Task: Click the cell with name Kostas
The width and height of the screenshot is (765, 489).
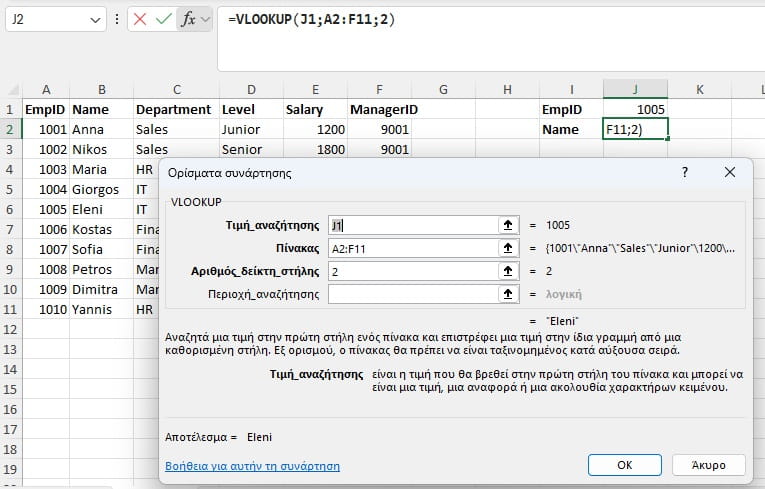Action: (x=101, y=229)
